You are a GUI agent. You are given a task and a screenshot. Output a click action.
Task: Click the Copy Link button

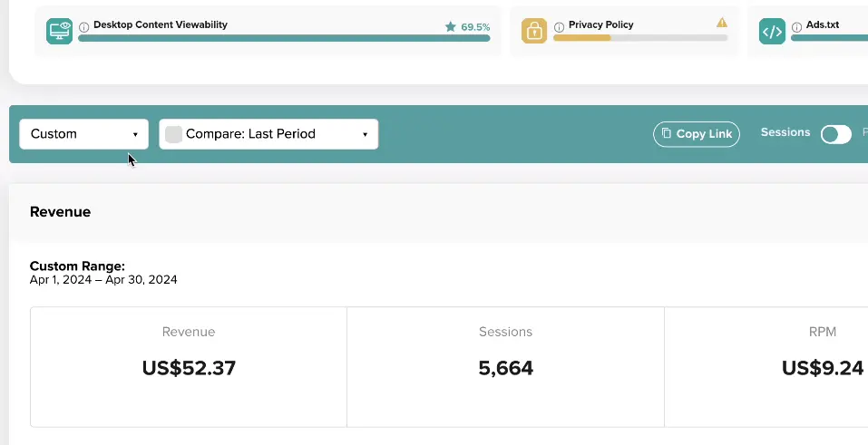coord(697,134)
